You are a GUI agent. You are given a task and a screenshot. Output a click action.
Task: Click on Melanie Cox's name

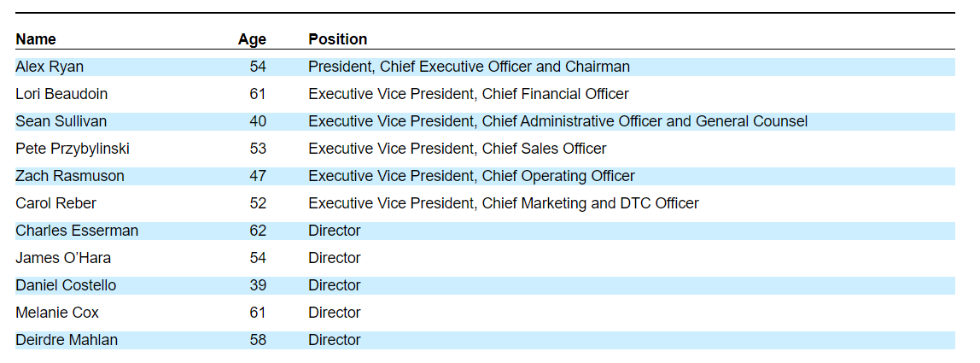57,313
